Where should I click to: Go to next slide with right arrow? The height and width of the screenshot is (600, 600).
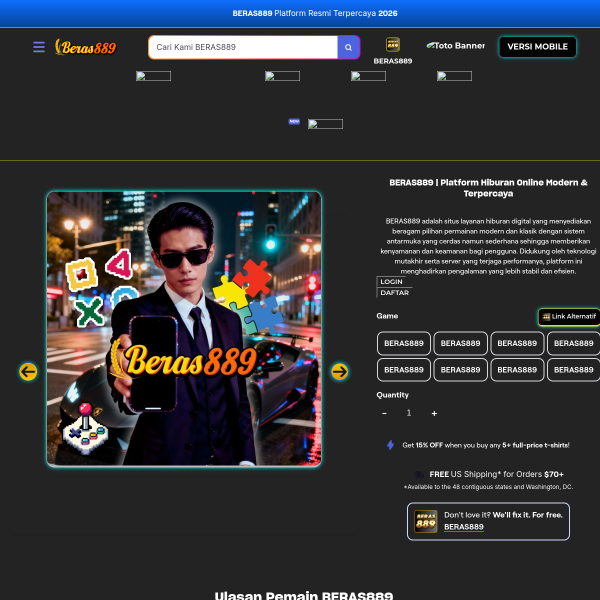click(x=339, y=372)
